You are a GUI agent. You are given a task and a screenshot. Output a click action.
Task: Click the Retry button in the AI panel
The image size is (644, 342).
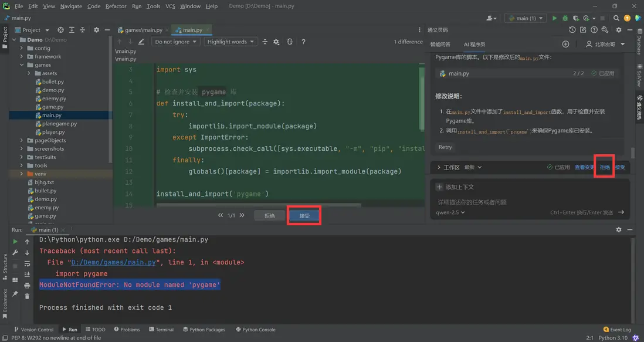(445, 147)
